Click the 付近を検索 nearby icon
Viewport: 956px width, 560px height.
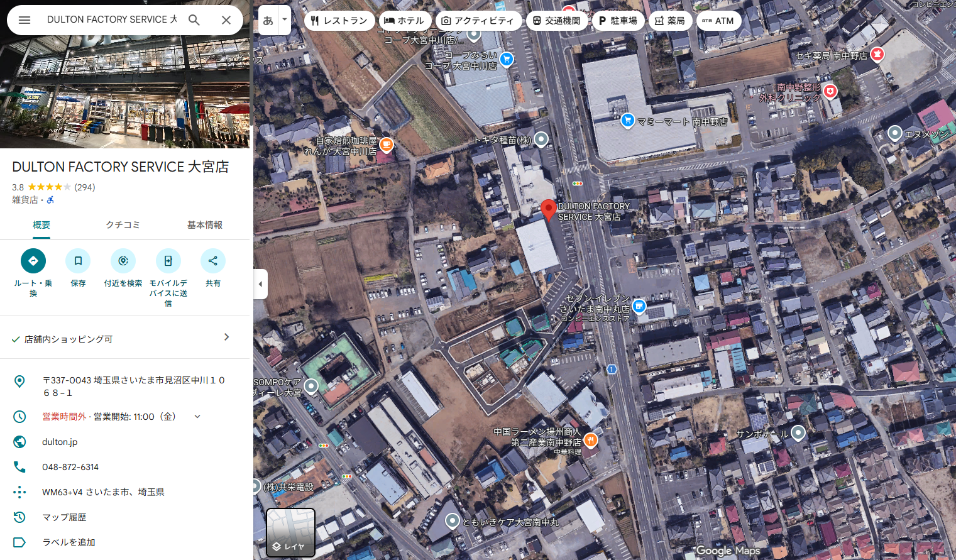123,261
